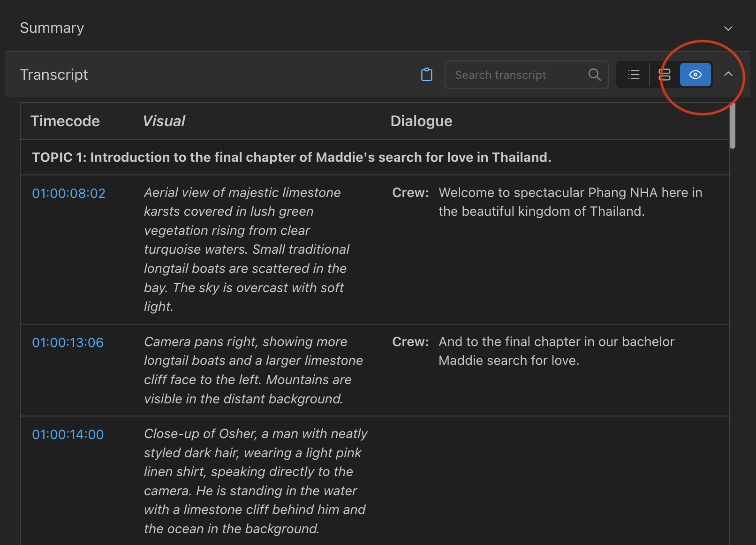This screenshot has width=756, height=545.
Task: Click the Visual column header
Action: [164, 121]
